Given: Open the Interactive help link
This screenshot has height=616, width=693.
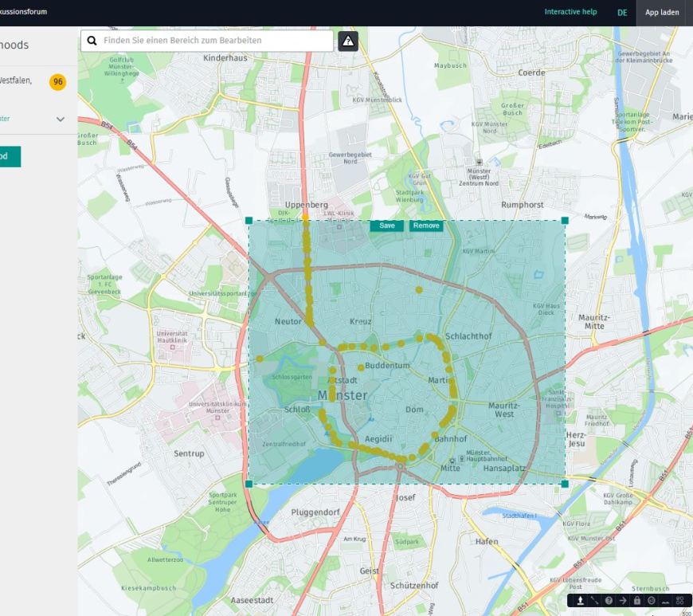Looking at the screenshot, I should [570, 13].
